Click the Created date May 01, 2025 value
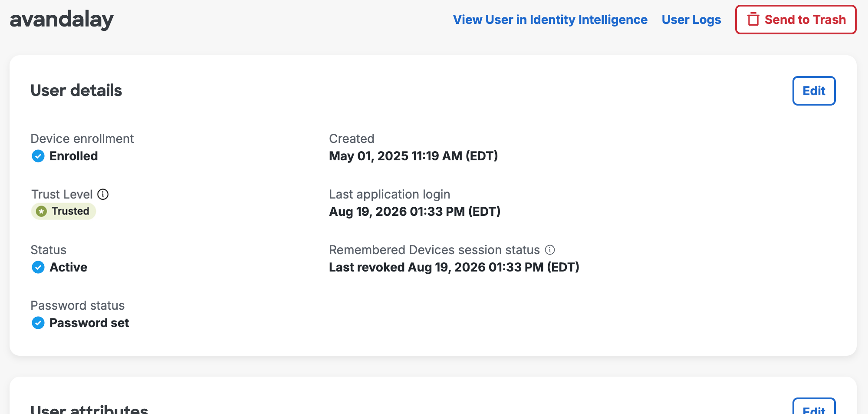This screenshot has height=414, width=868. (x=414, y=156)
